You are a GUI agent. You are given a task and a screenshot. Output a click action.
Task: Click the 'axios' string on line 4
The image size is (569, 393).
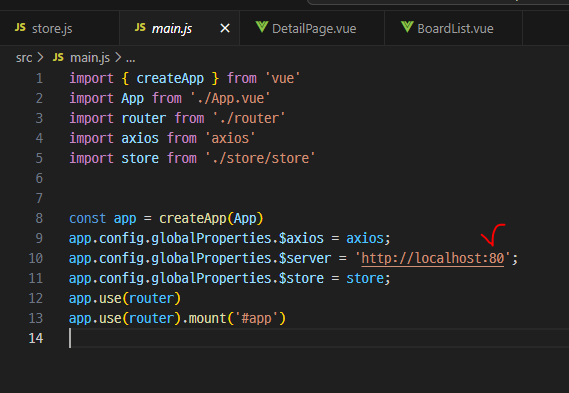point(230,138)
